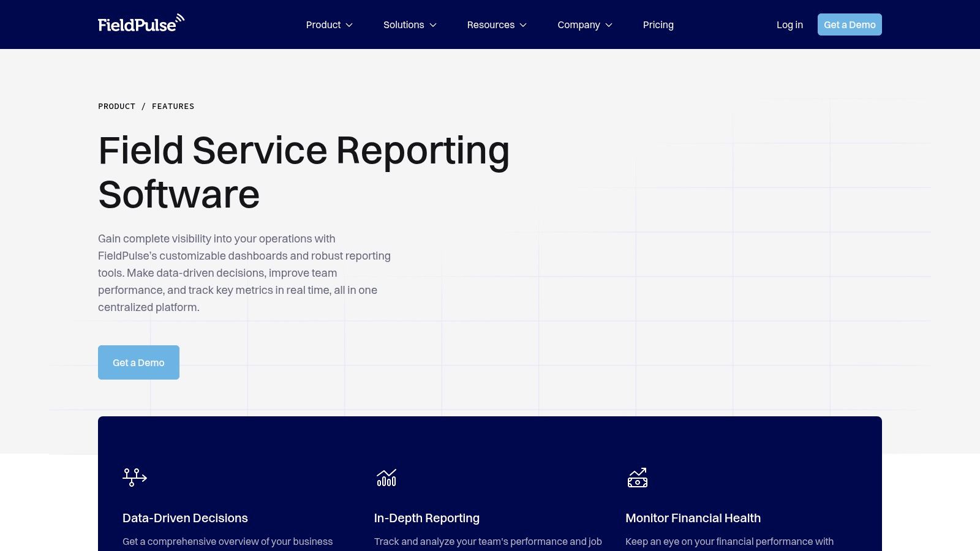Open the Company navigation item

coord(585,24)
